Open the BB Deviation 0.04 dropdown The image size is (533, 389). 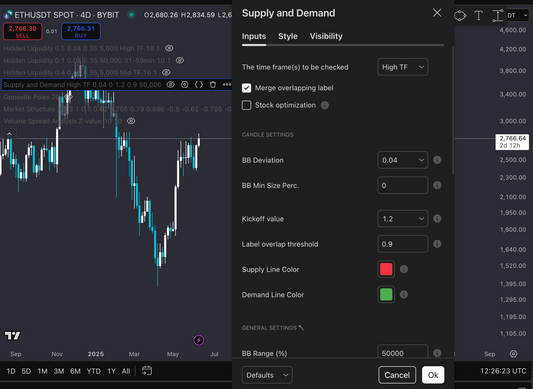coord(402,160)
